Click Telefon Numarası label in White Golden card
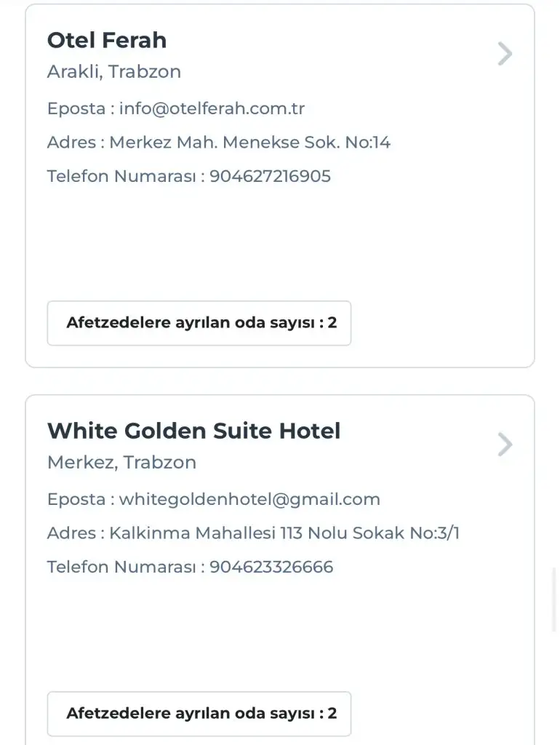This screenshot has width=560, height=745. tap(121, 567)
